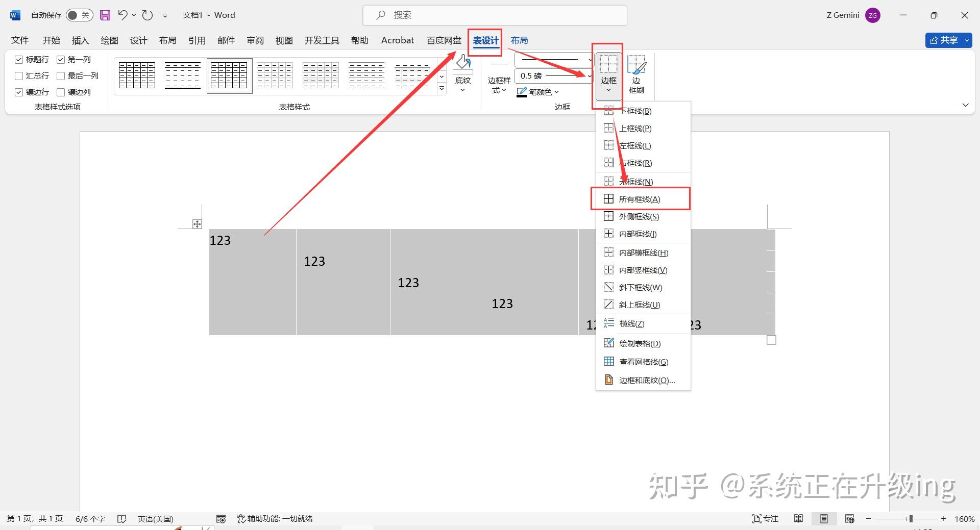Expand the table styles gallery more arrow
The image size is (980, 530).
point(442,89)
